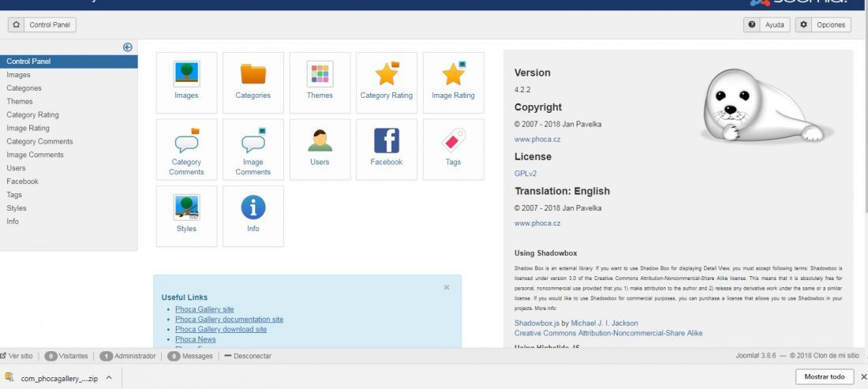Select Styles in the sidebar
Image resolution: width=868 pixels, height=389 pixels.
[17, 208]
